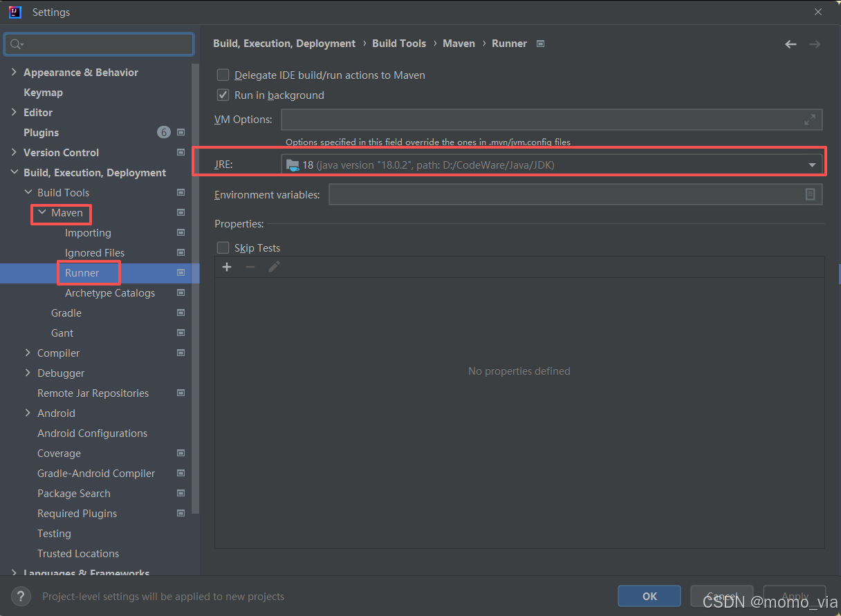
Task: Collapse the Maven node
Action: (41, 212)
